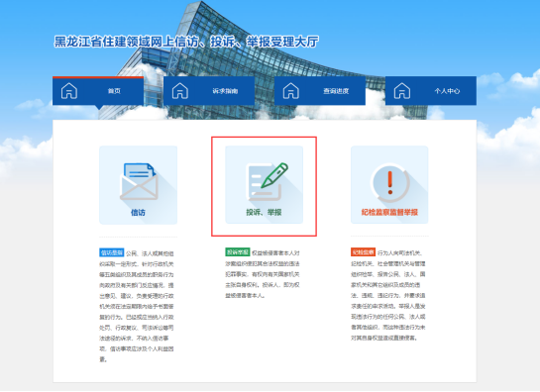Click the pencil-and-paper icon for 投诉、举报
The image size is (540, 392).
pos(267,181)
